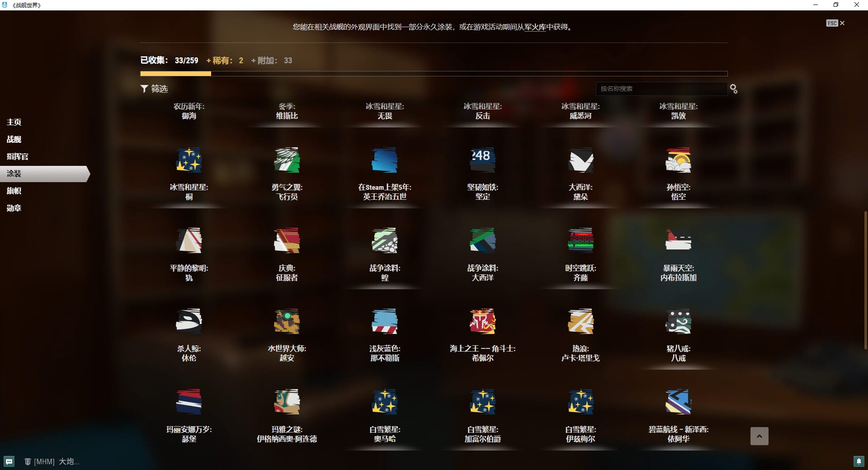Switch to the 战舰 section
Image resolution: width=868 pixels, height=470 pixels.
pos(14,139)
